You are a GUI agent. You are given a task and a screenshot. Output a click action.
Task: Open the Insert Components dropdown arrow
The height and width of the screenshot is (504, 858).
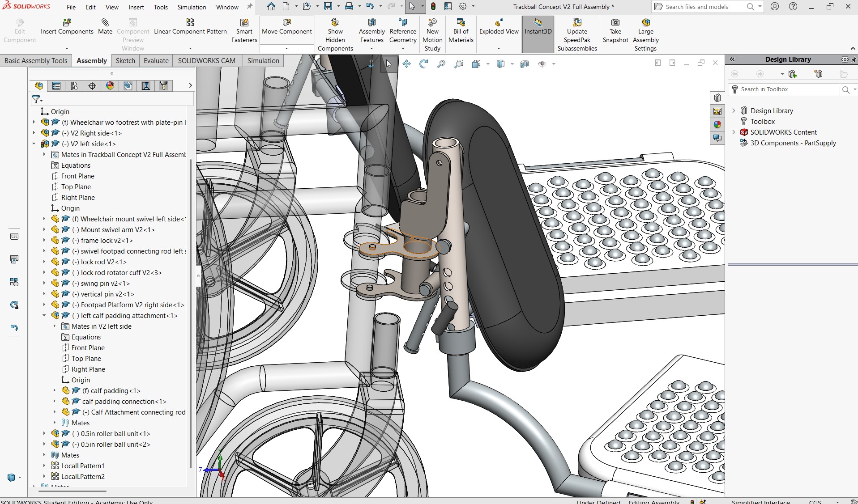(x=67, y=48)
